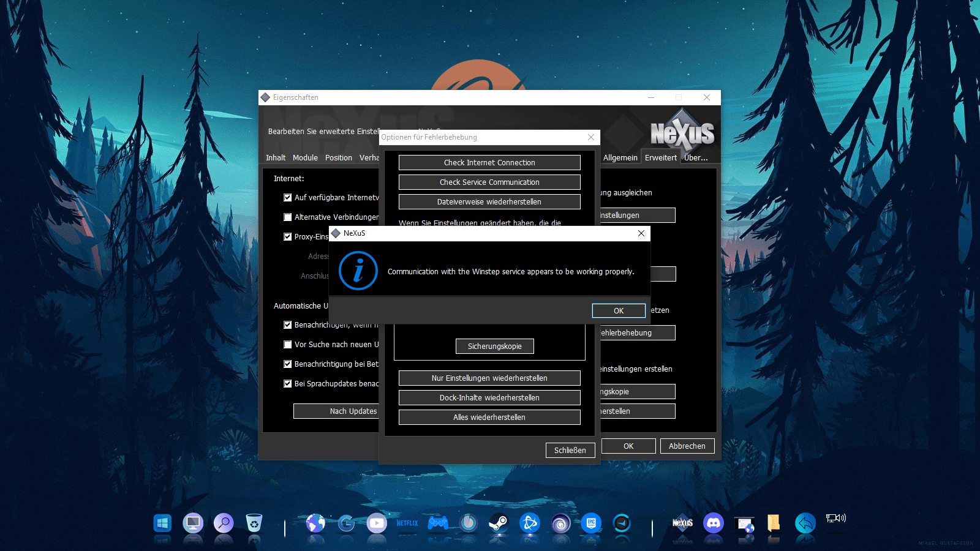Click Check Internet Connection button
The width and height of the screenshot is (980, 551).
489,163
